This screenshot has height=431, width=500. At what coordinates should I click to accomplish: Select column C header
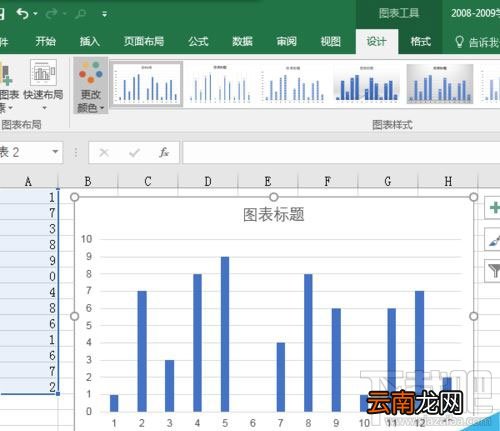pos(148,182)
